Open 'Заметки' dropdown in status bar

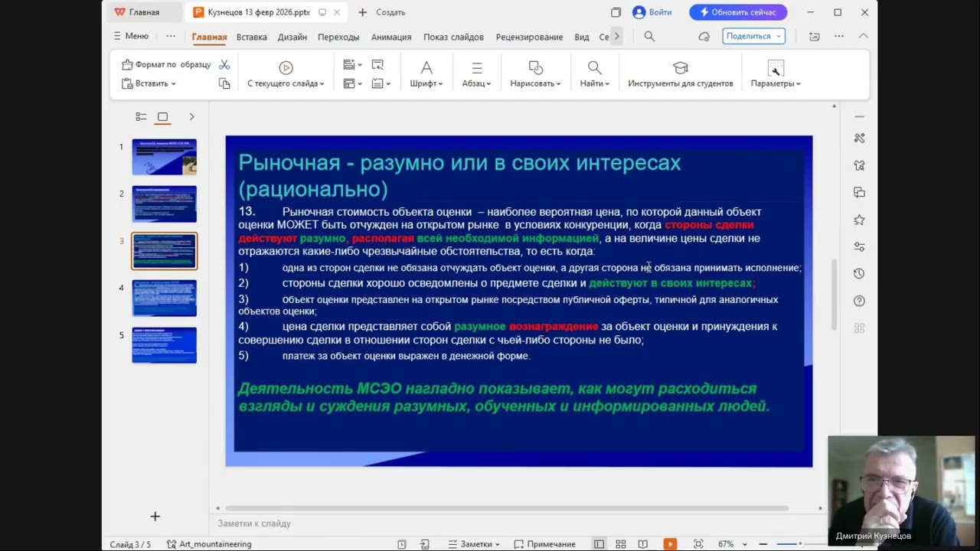click(474, 544)
